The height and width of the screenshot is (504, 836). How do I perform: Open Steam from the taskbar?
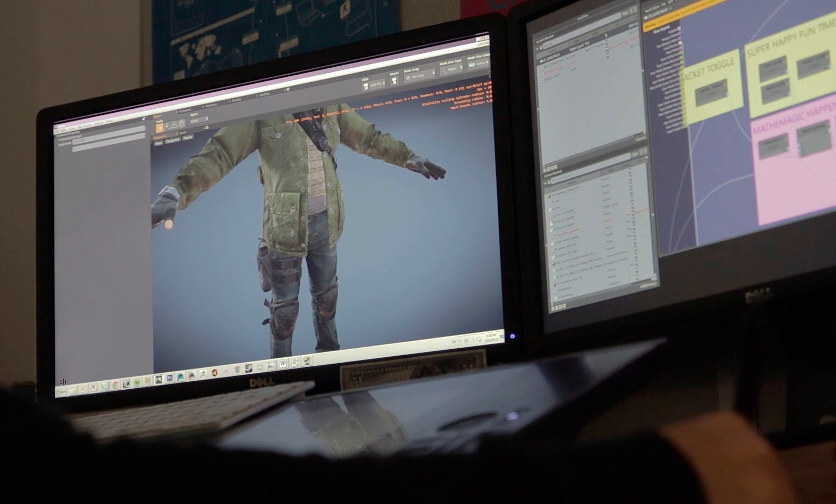click(x=249, y=369)
